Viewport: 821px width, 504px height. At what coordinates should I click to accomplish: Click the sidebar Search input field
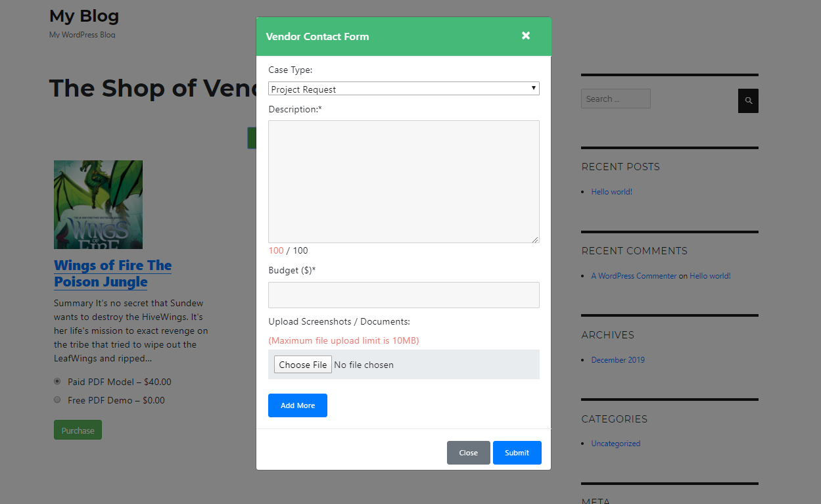pyautogui.click(x=616, y=99)
